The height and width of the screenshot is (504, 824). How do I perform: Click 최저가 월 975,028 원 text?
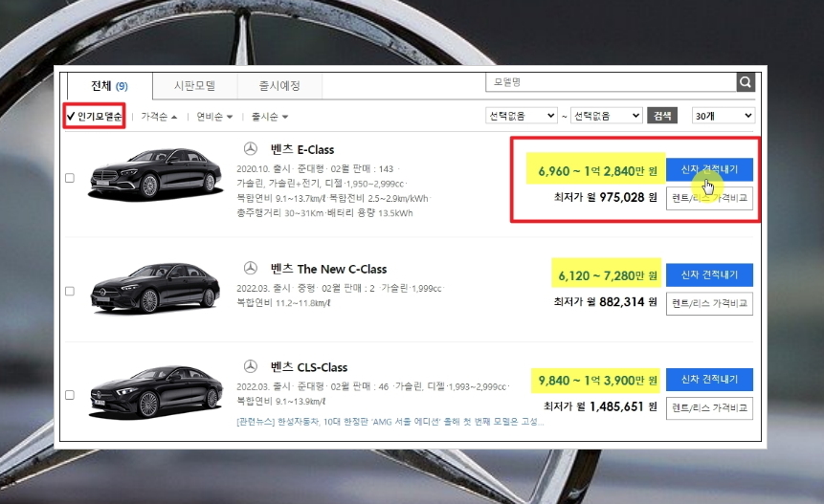pos(606,197)
